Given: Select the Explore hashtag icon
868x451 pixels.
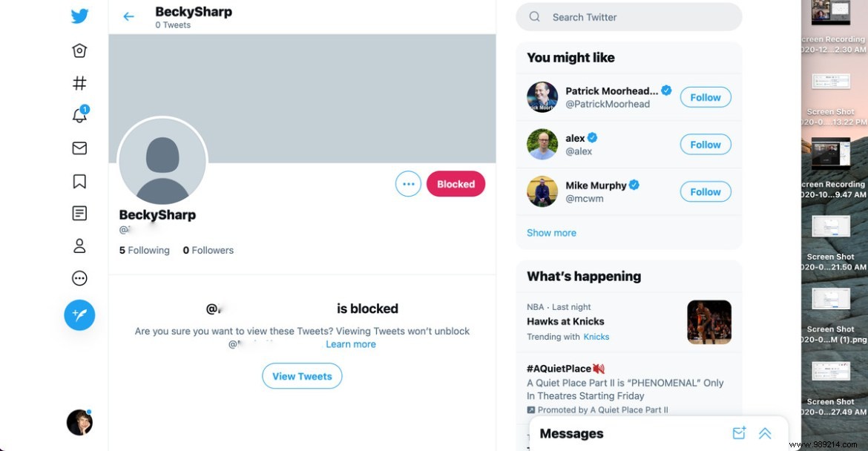Looking at the screenshot, I should point(79,82).
